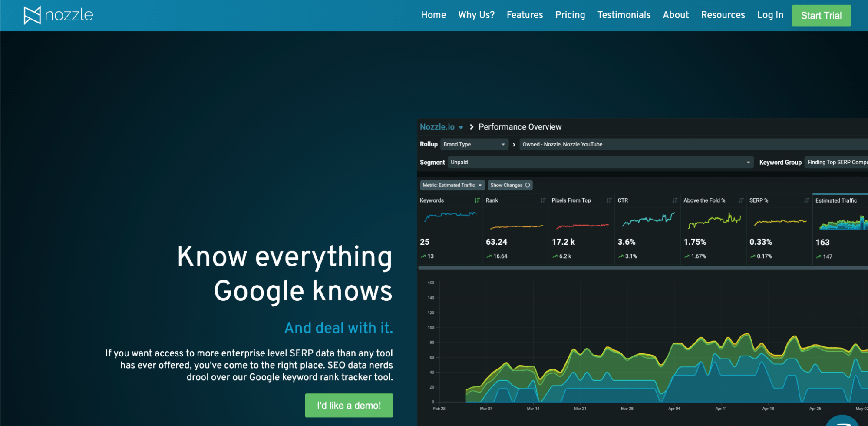Toggle the Show Changes option

[x=510, y=185]
